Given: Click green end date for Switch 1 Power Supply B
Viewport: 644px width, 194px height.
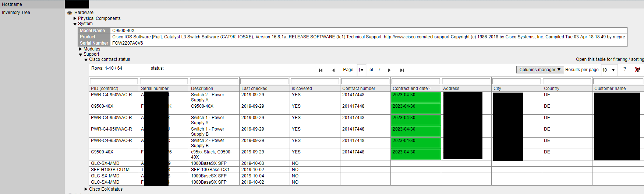Looking at the screenshot, I should pyautogui.click(x=416, y=132).
